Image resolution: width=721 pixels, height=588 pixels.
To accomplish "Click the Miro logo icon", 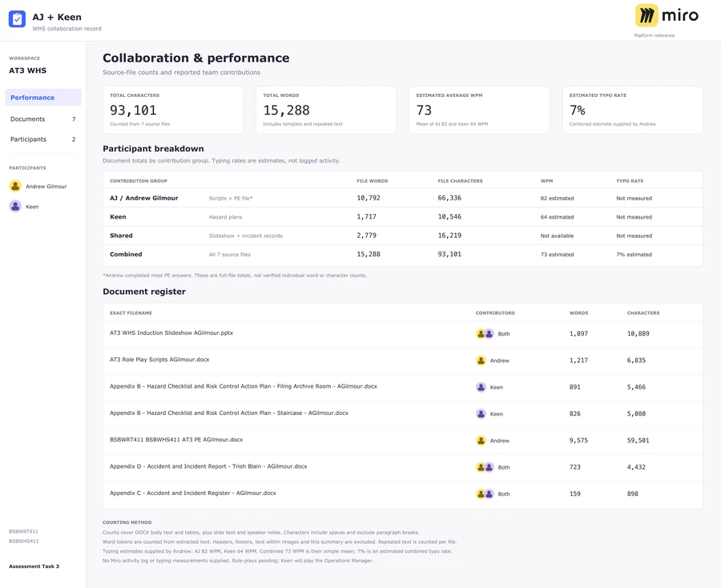I will tap(646, 16).
